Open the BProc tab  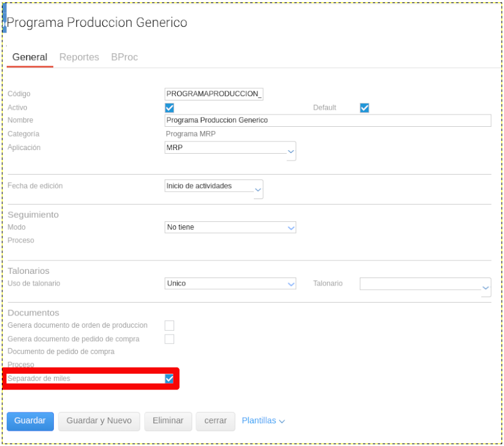pos(124,57)
